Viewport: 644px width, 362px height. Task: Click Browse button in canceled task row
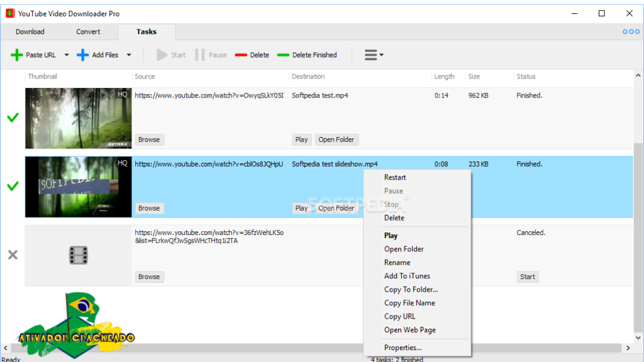pyautogui.click(x=149, y=277)
